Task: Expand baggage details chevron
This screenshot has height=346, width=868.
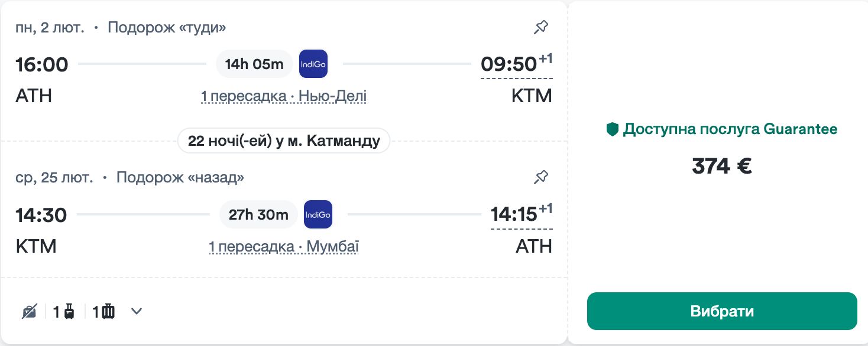Action: coord(137,311)
